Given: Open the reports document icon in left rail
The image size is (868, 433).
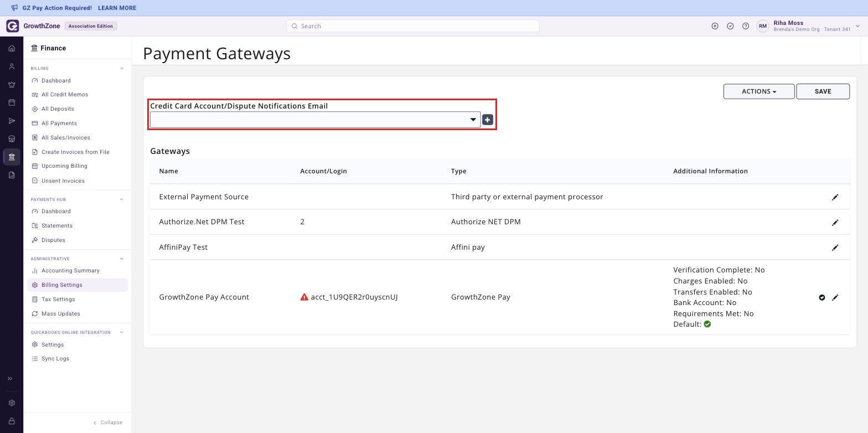Looking at the screenshot, I should 12,175.
